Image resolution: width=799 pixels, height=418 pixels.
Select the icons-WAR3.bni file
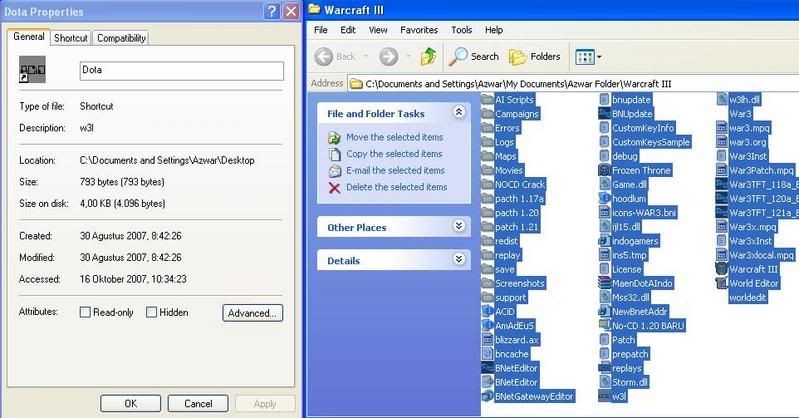(644, 213)
